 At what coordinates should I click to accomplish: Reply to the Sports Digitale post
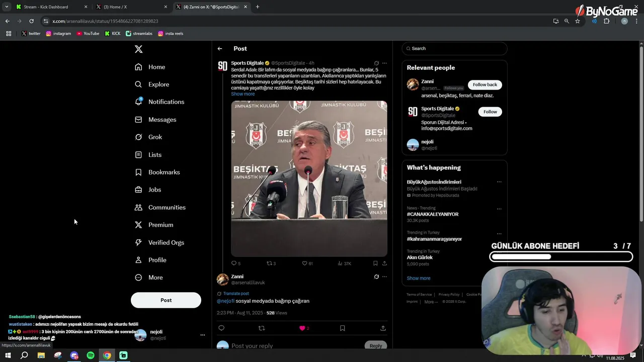click(x=233, y=263)
